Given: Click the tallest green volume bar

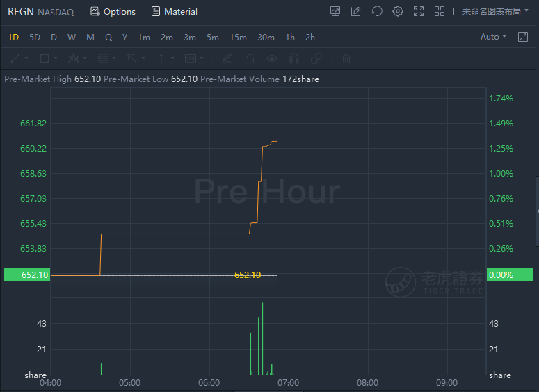Looking at the screenshot, I should pyautogui.click(x=262, y=338).
